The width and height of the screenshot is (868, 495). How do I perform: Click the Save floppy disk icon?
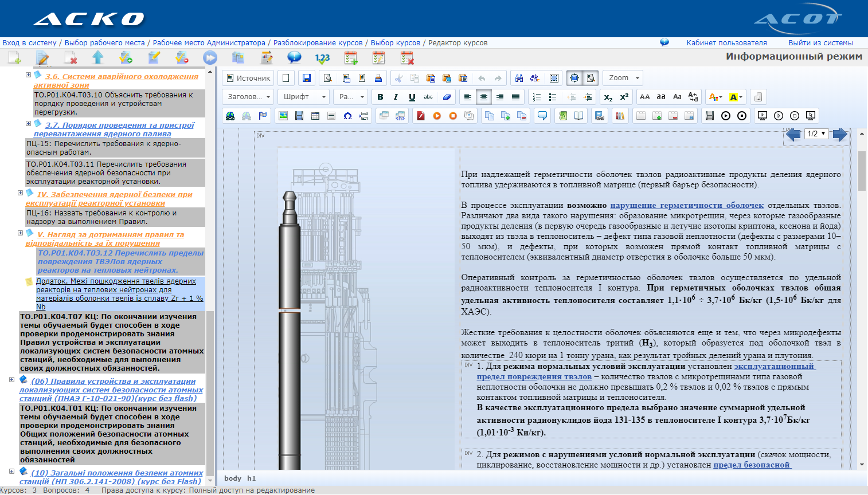306,78
